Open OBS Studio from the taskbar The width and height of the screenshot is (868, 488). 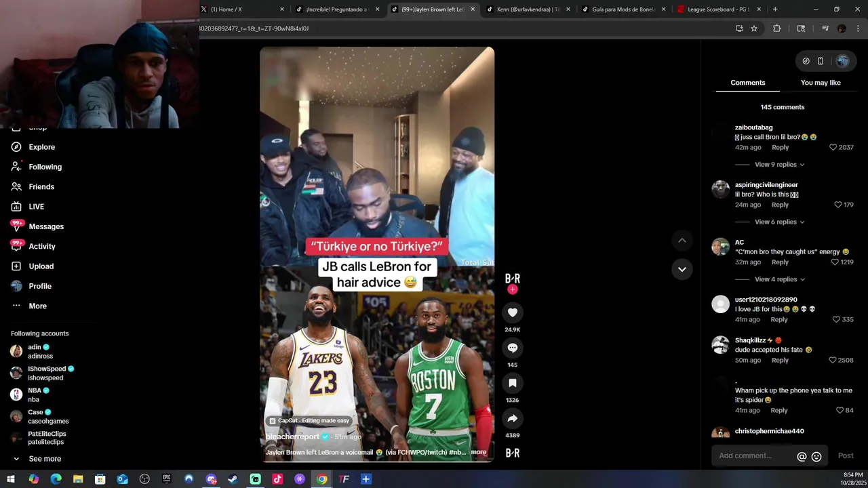(144, 479)
